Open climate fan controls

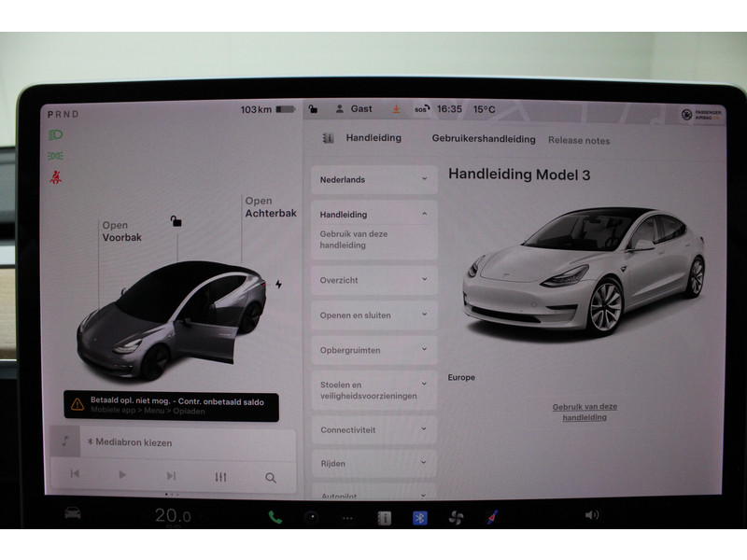[456, 518]
